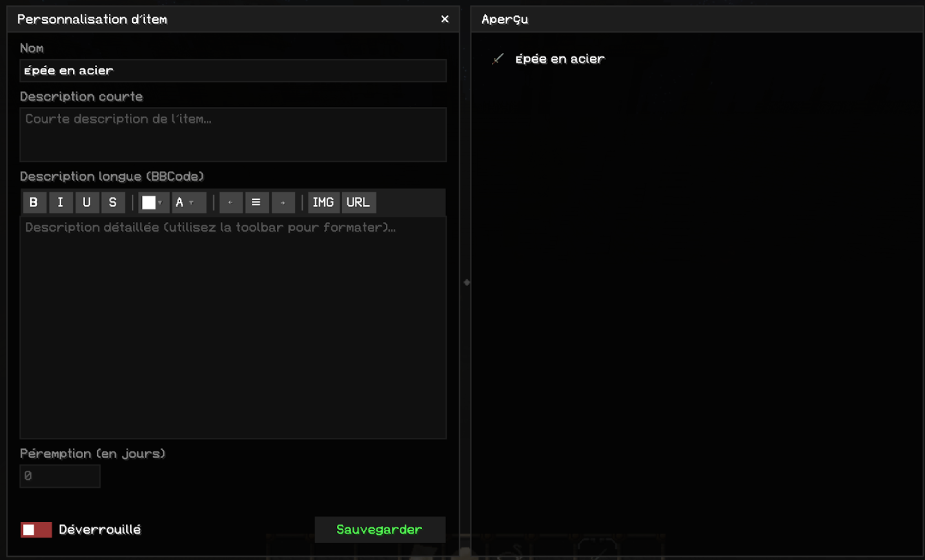Open the text color picker dropdown
Image resolution: width=925 pixels, height=560 pixels.
[153, 203]
